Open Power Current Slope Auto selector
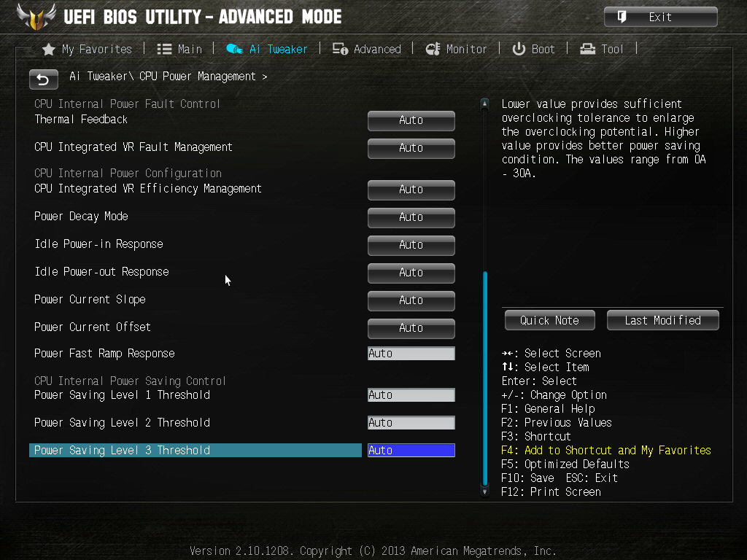Screen dimensions: 747x560 (x=411, y=300)
